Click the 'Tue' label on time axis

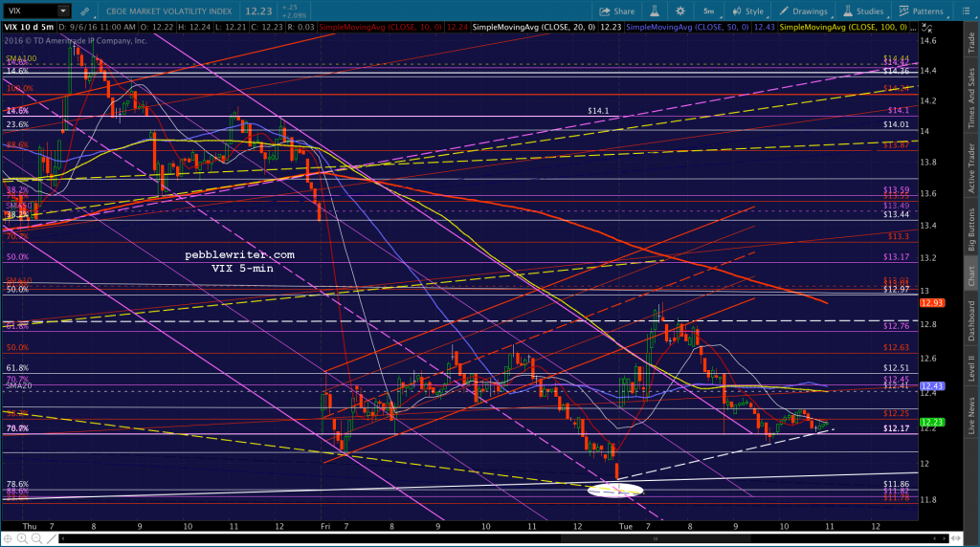click(626, 526)
